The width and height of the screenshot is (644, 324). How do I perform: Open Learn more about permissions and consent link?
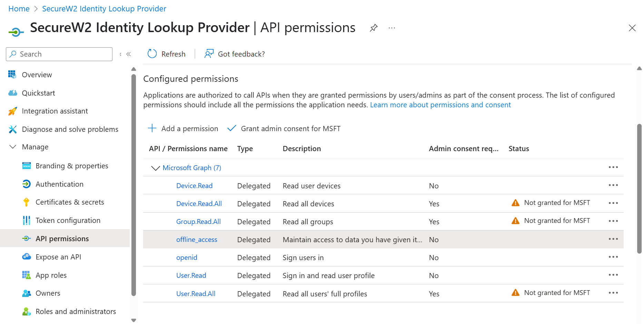(x=440, y=105)
